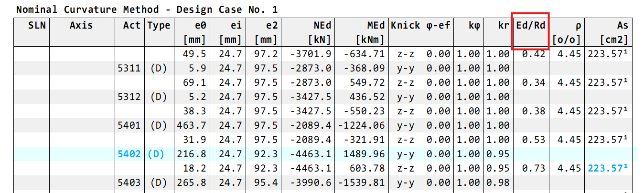644x193 pixels.
Task: Select the Ed/Rd value 0.73
Action: point(534,168)
